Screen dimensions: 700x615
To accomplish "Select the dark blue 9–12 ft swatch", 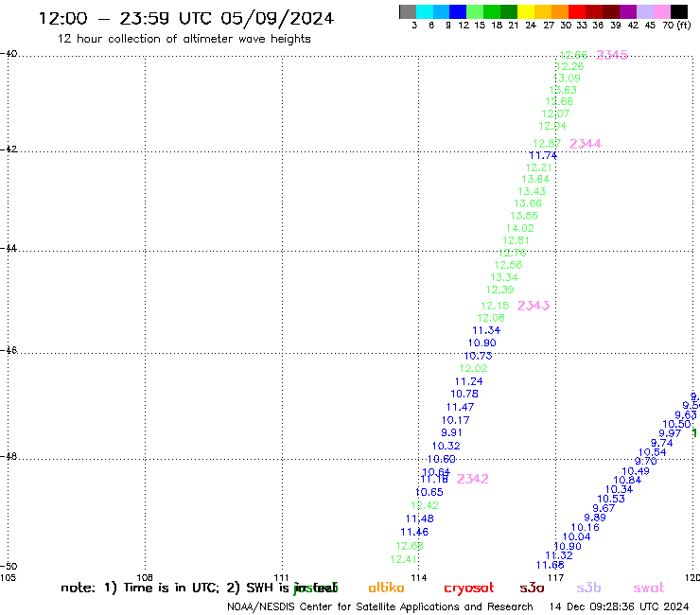I will (x=458, y=11).
